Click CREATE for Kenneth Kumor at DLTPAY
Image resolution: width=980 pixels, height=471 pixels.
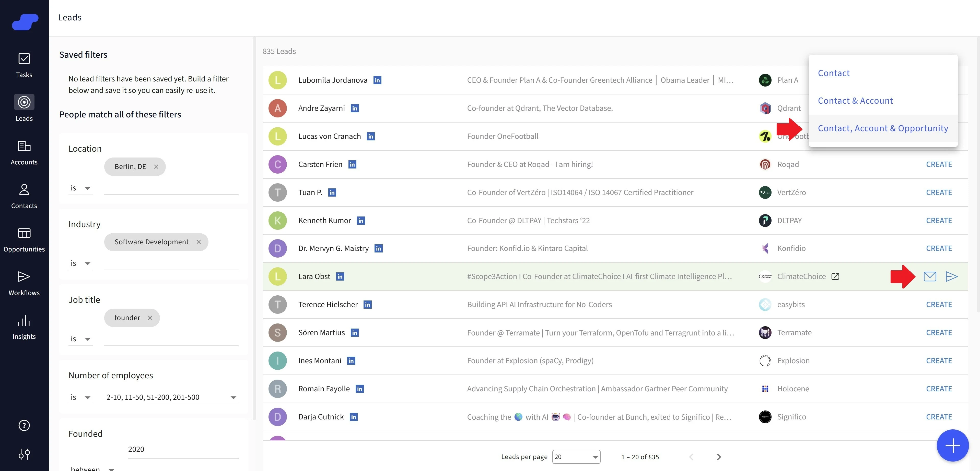[x=939, y=221]
